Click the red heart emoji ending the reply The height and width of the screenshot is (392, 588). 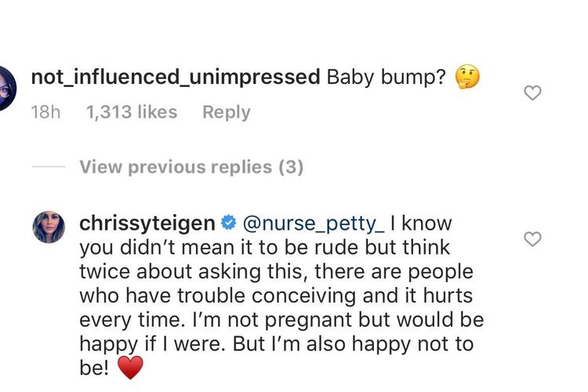pos(131,366)
